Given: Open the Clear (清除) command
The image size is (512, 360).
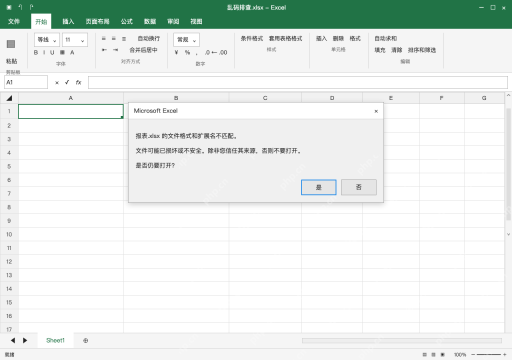Looking at the screenshot, I should (x=397, y=50).
